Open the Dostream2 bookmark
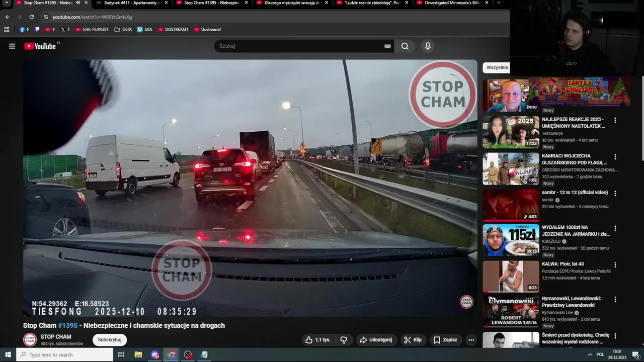This screenshot has width=644, height=362. (207, 30)
